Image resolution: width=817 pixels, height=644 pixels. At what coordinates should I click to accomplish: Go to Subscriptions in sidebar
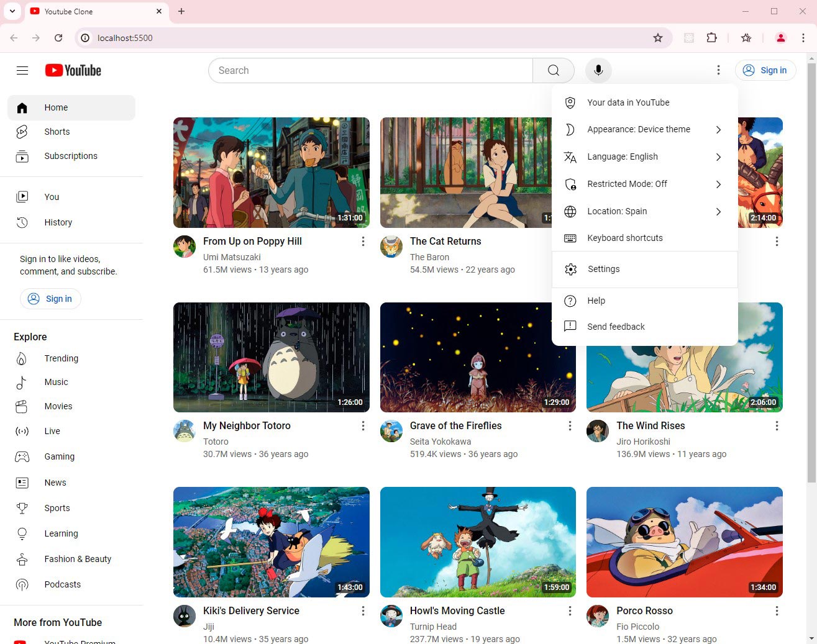coord(71,156)
